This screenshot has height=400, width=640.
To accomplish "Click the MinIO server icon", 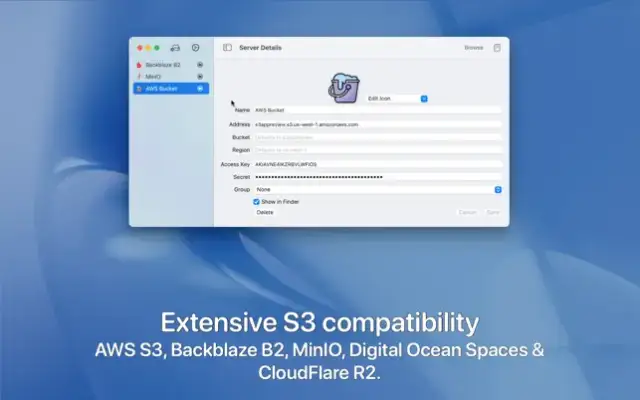I will coord(139,76).
